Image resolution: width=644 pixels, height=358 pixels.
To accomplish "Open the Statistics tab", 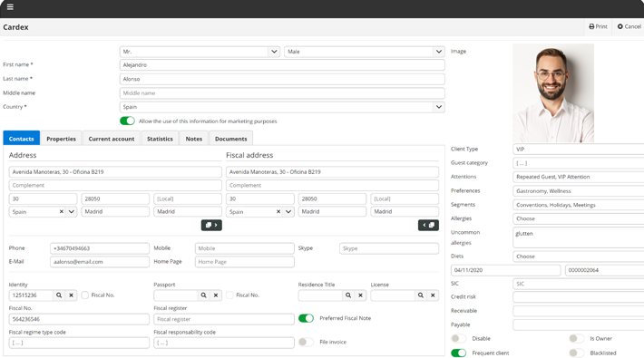I will coord(160,139).
